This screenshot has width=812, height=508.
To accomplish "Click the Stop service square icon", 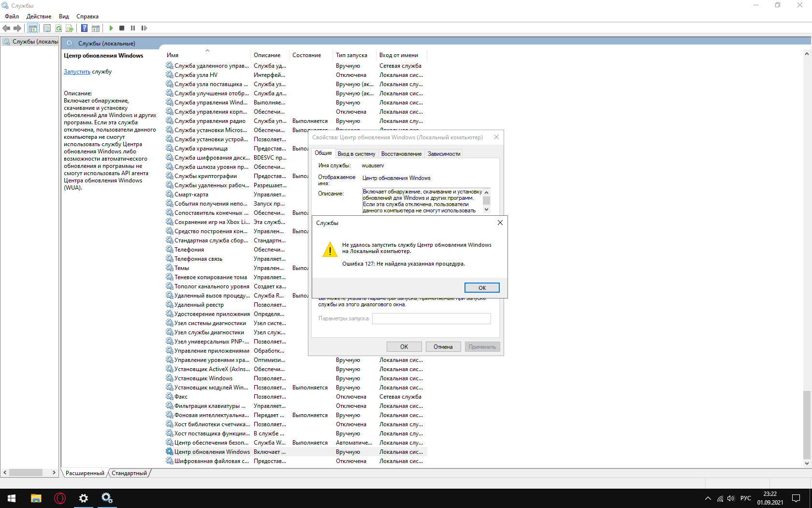I will (122, 28).
